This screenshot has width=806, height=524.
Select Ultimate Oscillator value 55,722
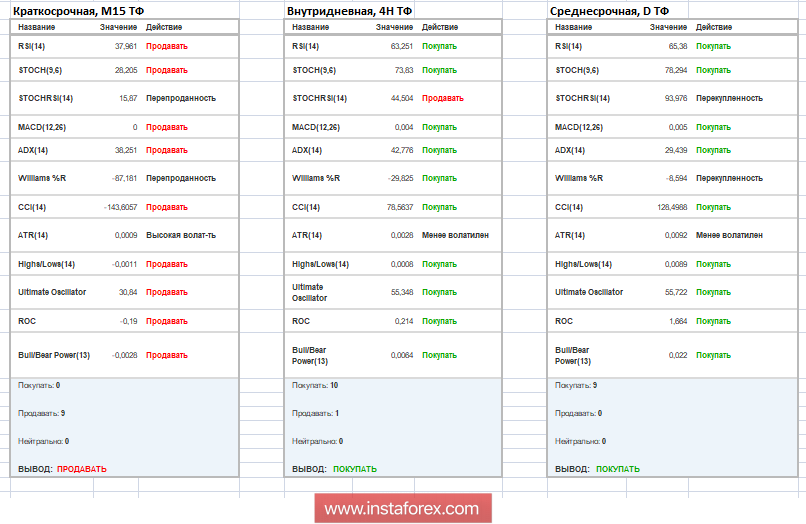[x=676, y=292]
